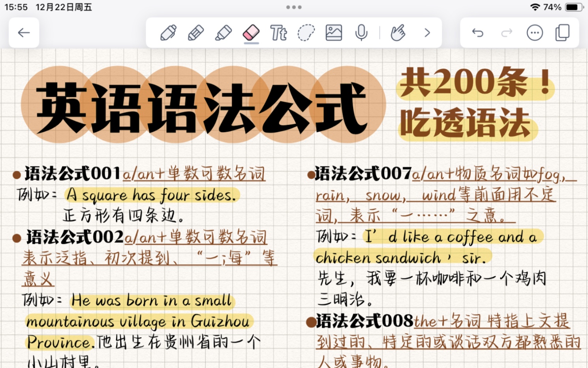The width and height of the screenshot is (588, 368).
Task: Open the more options ellipsis menu
Action: tap(535, 33)
